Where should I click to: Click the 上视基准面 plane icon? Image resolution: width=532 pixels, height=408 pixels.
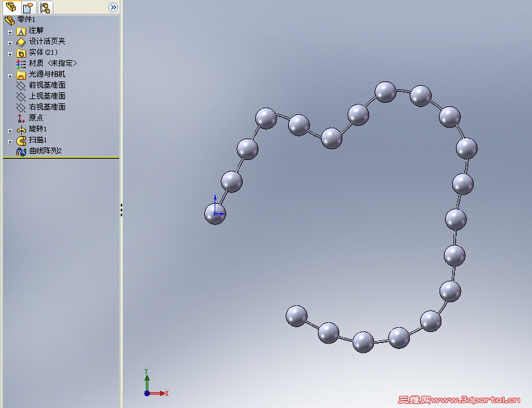tap(21, 97)
